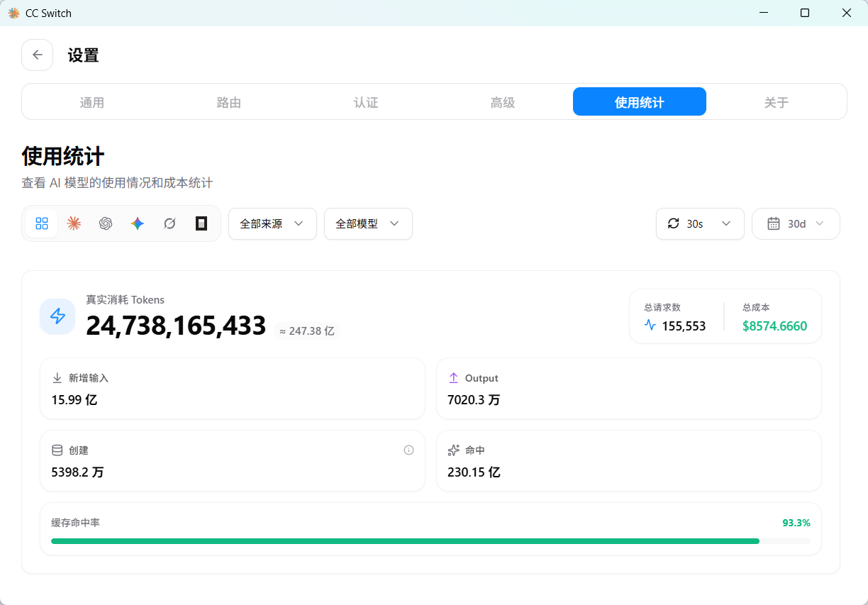Click the calendar icon beside 30d
This screenshot has width=868, height=605.
[x=774, y=223]
